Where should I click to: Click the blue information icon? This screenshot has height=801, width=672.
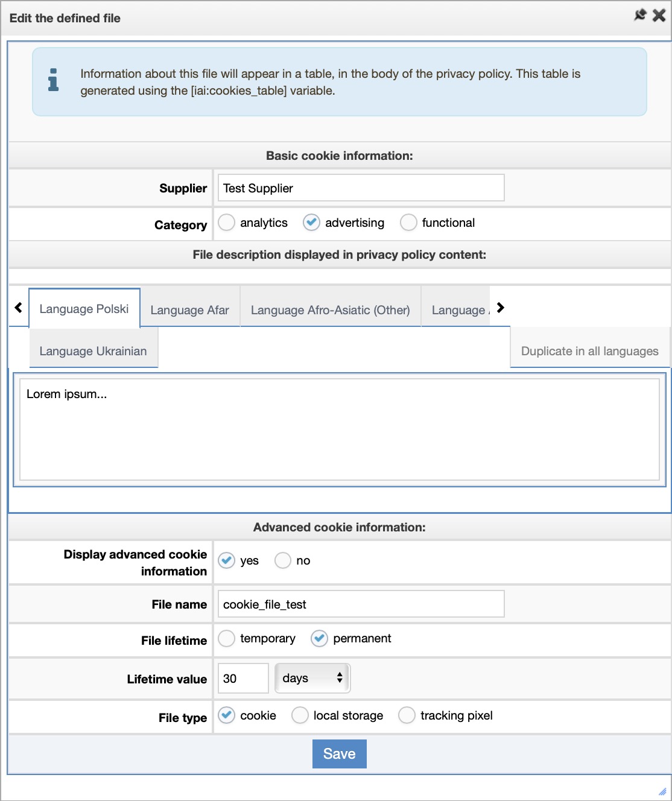click(53, 80)
